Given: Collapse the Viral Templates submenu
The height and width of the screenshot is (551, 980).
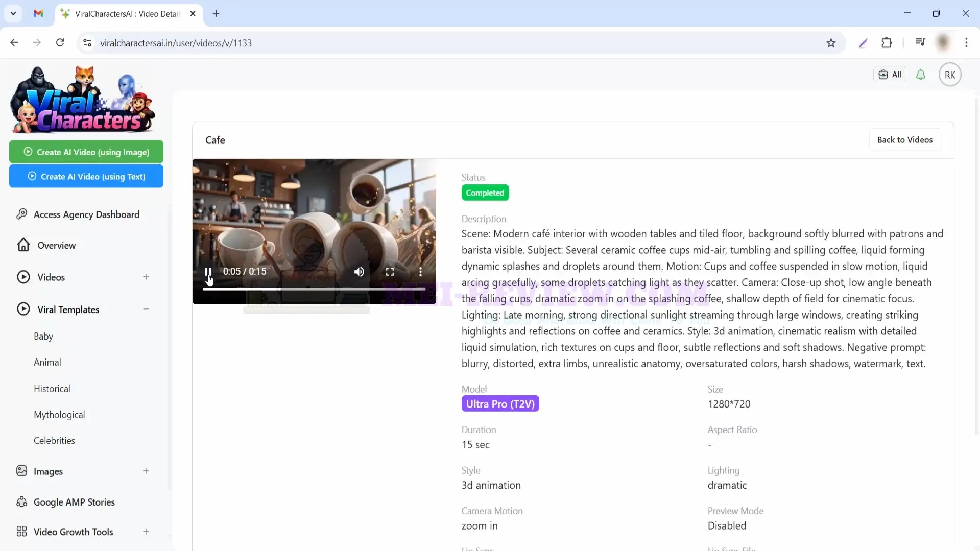Looking at the screenshot, I should point(146,309).
